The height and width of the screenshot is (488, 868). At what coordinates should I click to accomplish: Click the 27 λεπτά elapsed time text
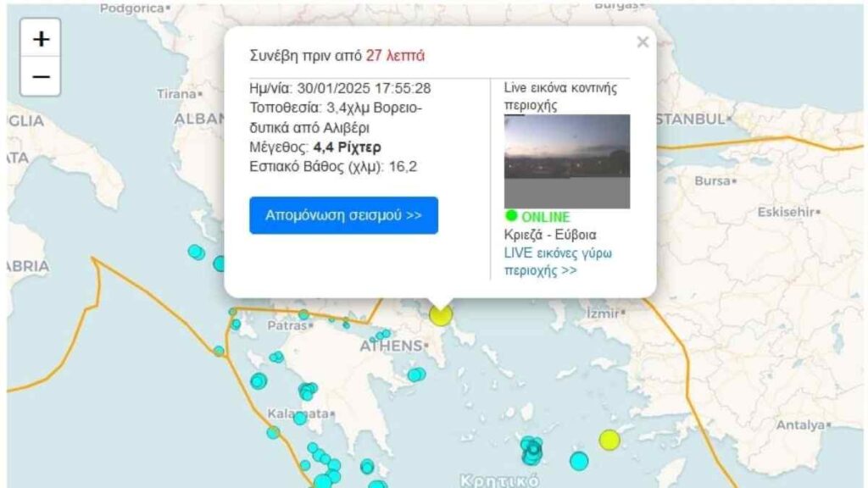[395, 55]
